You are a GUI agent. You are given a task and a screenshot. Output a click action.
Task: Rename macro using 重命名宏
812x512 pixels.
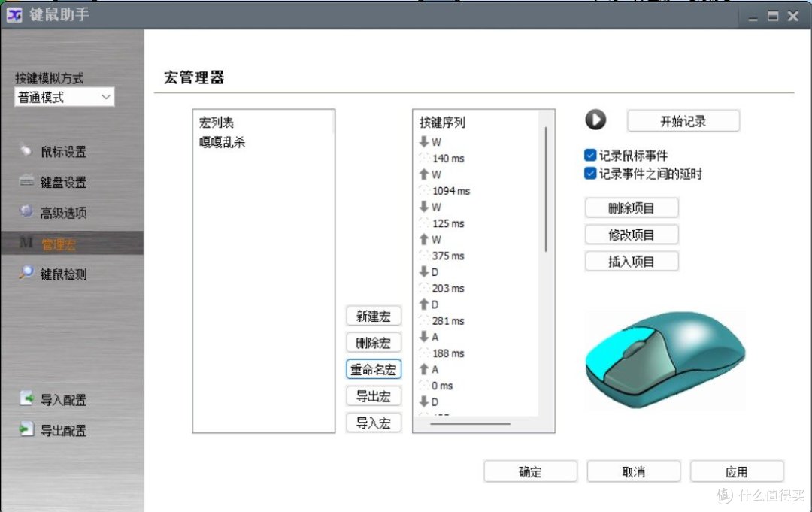click(373, 369)
